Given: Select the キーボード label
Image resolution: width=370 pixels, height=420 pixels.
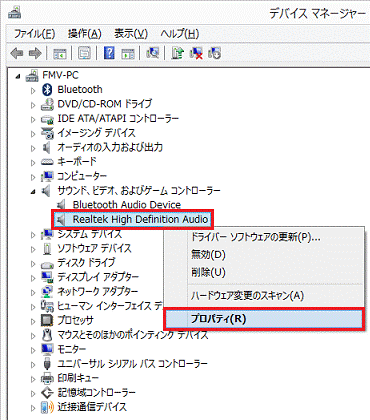Looking at the screenshot, I should coord(77,162).
